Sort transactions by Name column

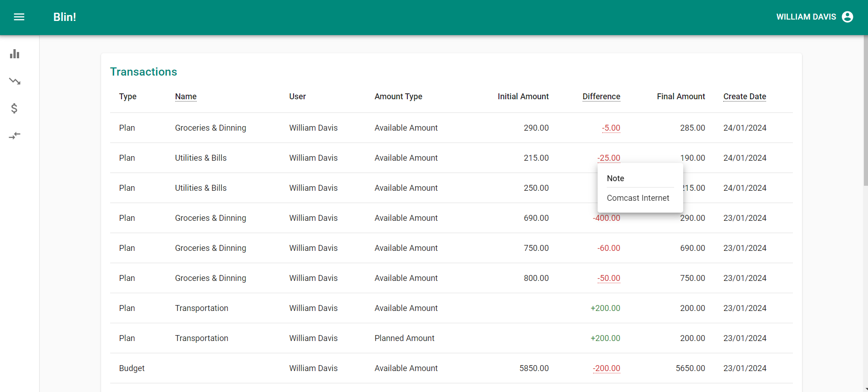186,97
